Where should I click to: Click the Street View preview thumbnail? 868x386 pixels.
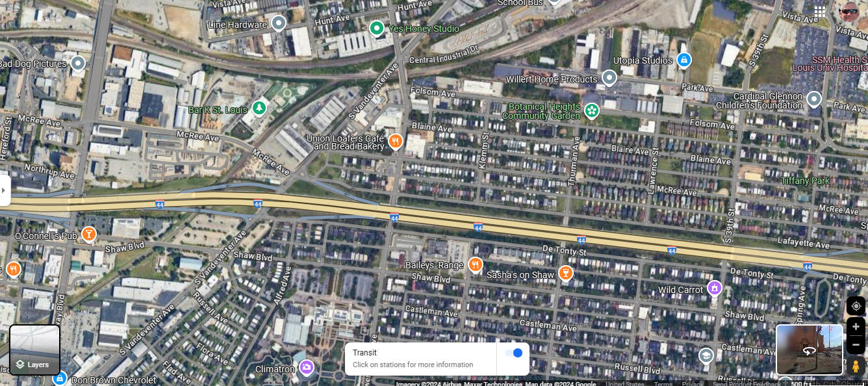pos(810,350)
